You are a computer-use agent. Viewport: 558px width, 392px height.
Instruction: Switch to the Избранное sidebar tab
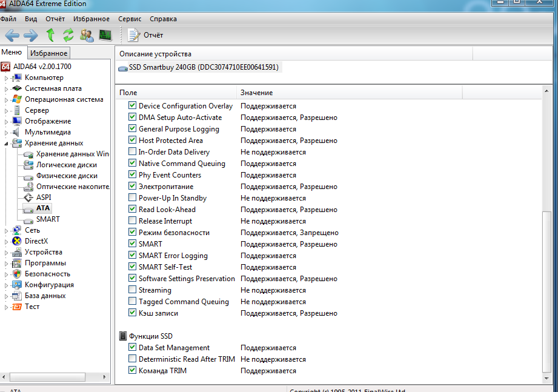coord(48,53)
